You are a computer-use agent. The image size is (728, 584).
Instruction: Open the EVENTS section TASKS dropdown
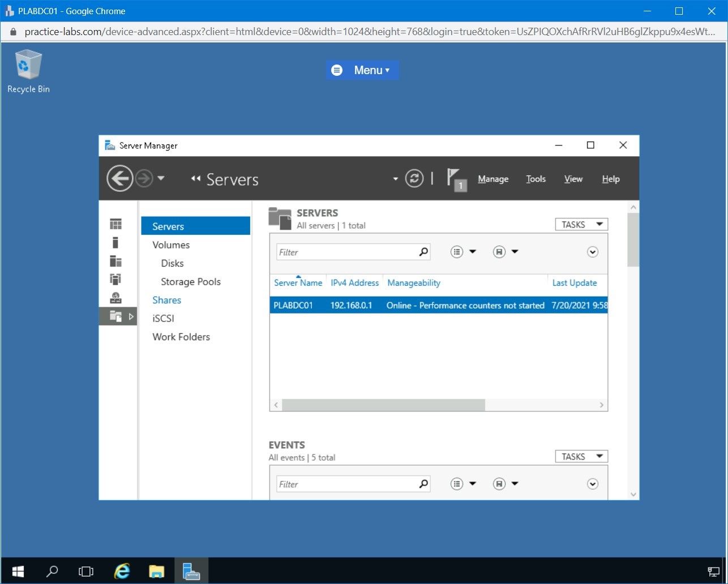581,457
